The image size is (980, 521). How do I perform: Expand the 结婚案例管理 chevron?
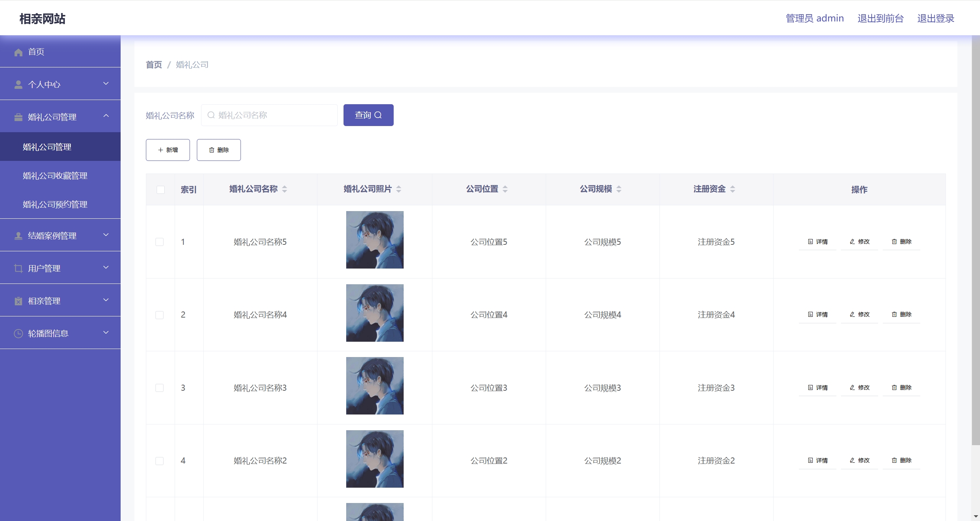106,235
